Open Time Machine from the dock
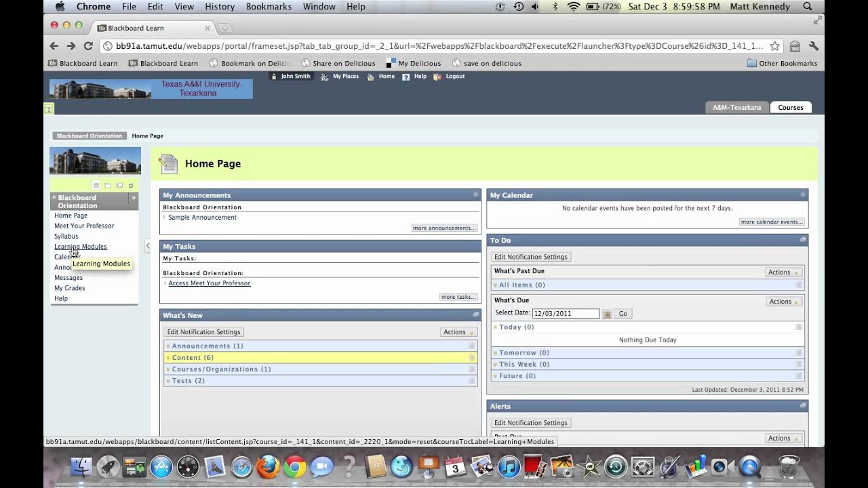Image resolution: width=868 pixels, height=488 pixels. (615, 466)
